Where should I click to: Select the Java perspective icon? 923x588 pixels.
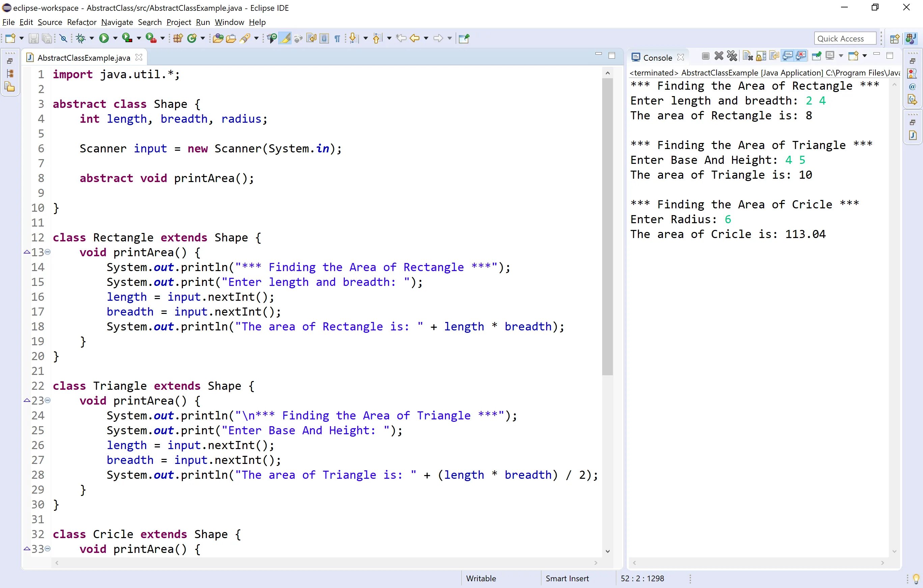tap(911, 39)
